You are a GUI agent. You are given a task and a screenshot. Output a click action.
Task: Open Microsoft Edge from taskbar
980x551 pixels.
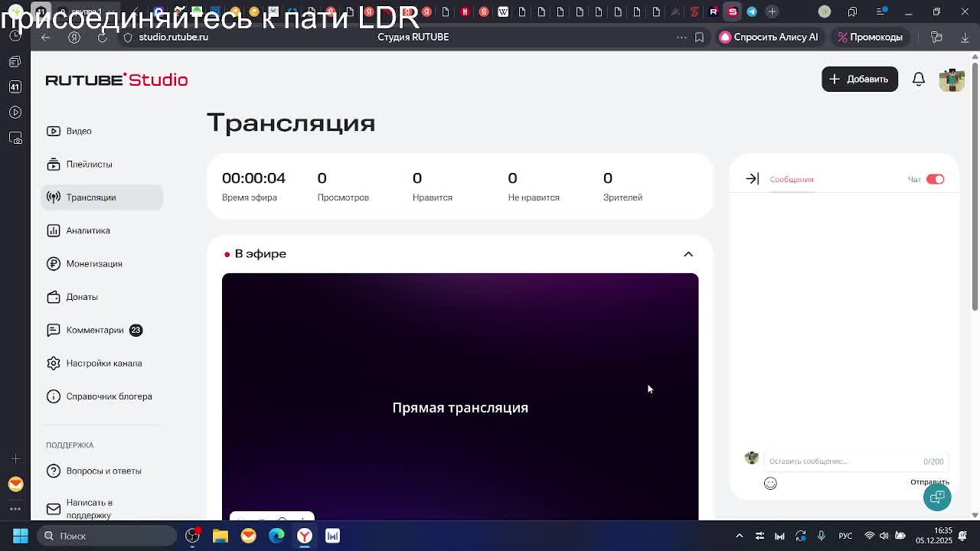tap(276, 536)
